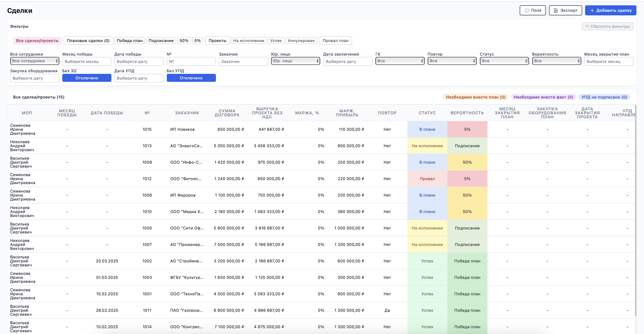Screen dimensions: 644x334
Task: Click the red Провал status cell
Action: click(x=427, y=179)
